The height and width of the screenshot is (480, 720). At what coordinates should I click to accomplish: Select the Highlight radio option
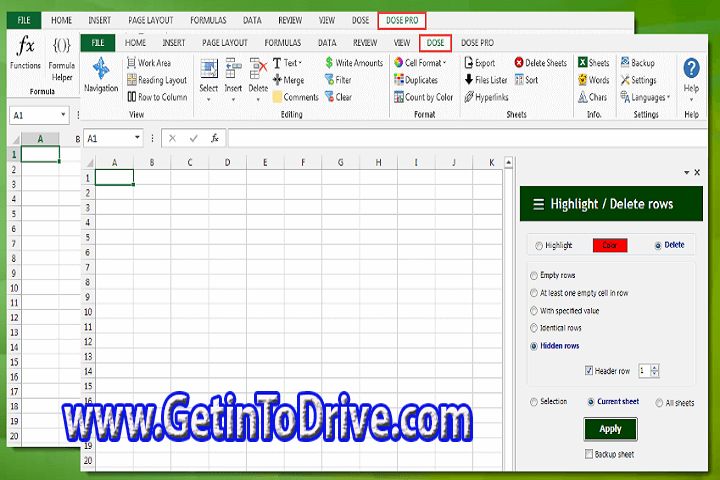(x=539, y=246)
